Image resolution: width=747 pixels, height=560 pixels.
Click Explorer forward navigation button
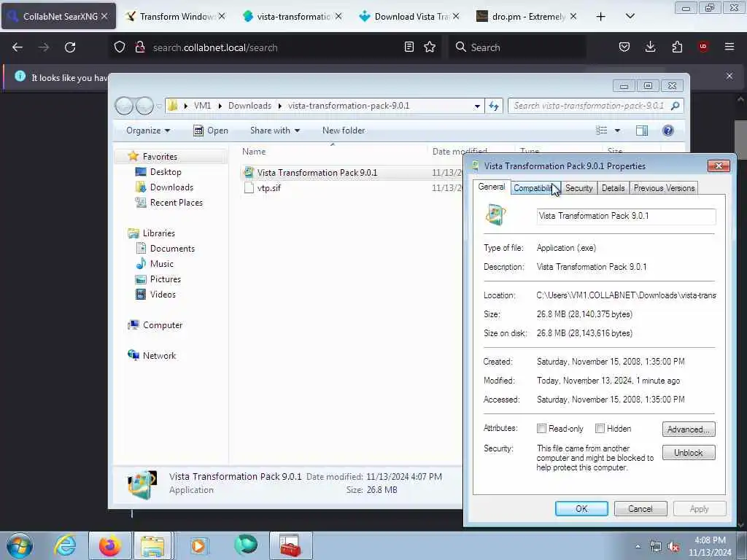click(144, 106)
